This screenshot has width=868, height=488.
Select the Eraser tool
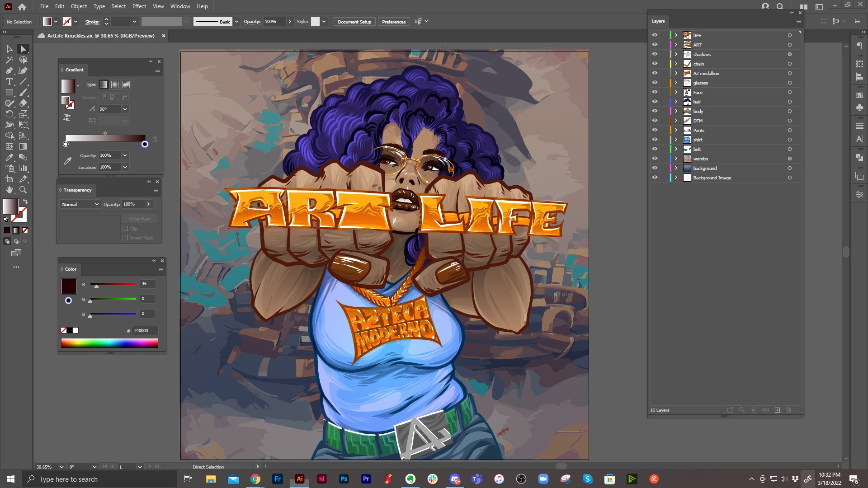(x=23, y=103)
